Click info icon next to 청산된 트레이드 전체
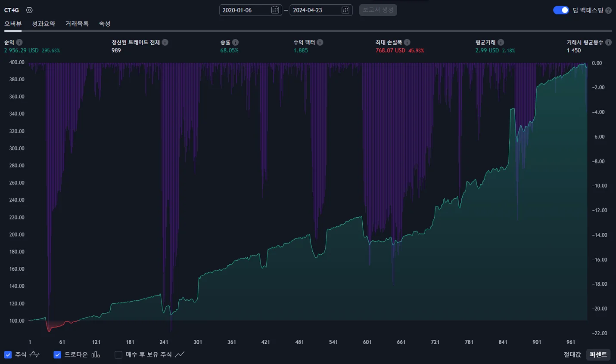 165,42
